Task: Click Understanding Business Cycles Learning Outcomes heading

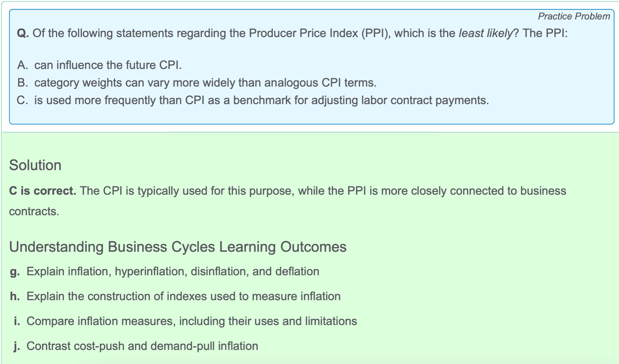Action: 178,247
